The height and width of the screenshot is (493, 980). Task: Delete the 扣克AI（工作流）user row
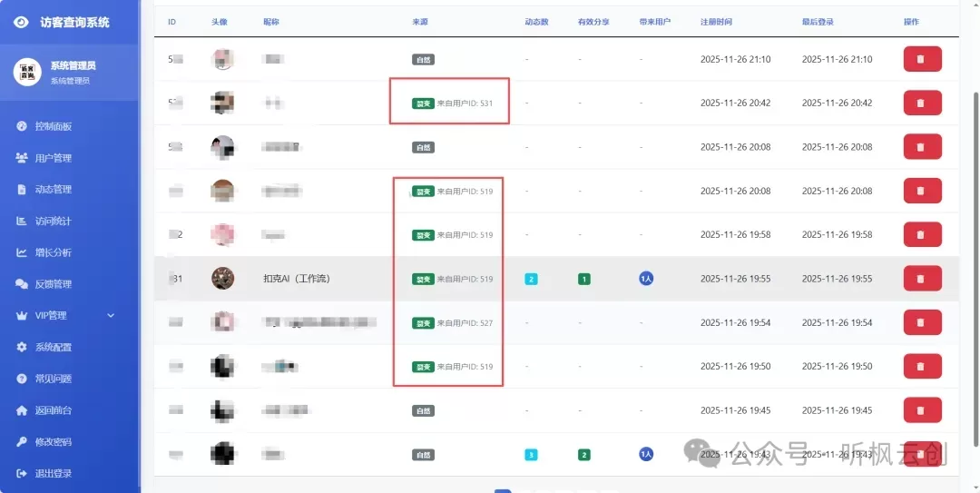click(x=922, y=279)
